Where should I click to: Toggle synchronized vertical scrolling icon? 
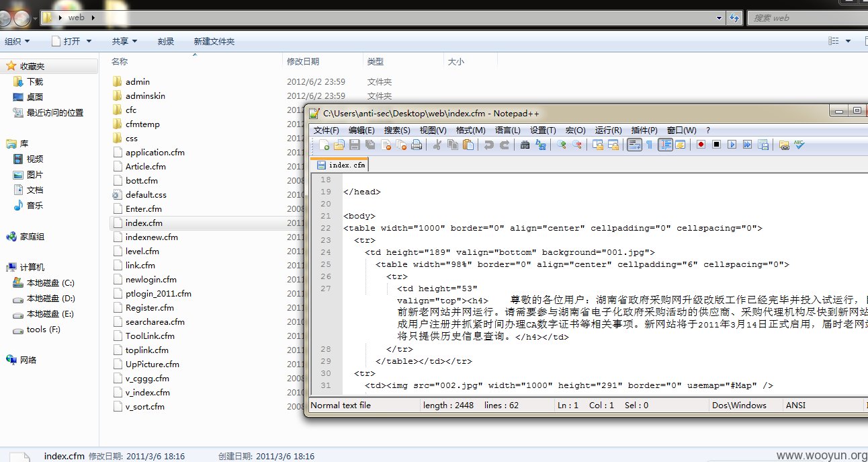point(598,145)
